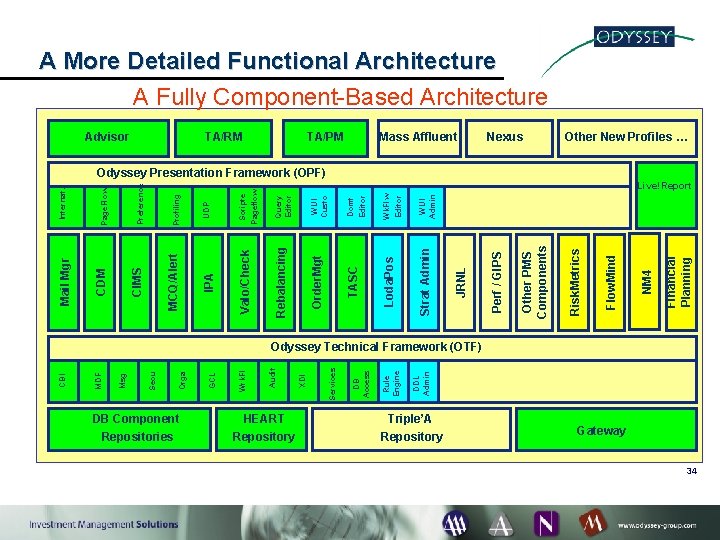
Task: Click the Audit component in OTF row
Action: [273, 381]
